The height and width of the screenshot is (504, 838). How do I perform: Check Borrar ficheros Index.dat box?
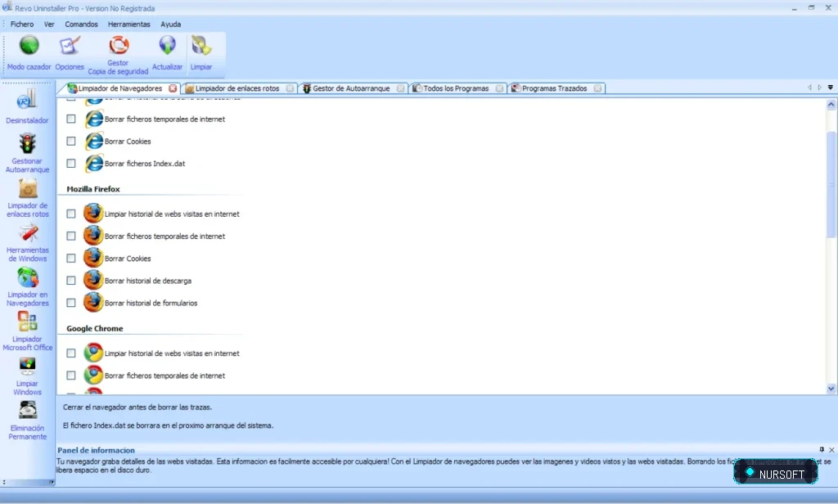pyautogui.click(x=71, y=164)
